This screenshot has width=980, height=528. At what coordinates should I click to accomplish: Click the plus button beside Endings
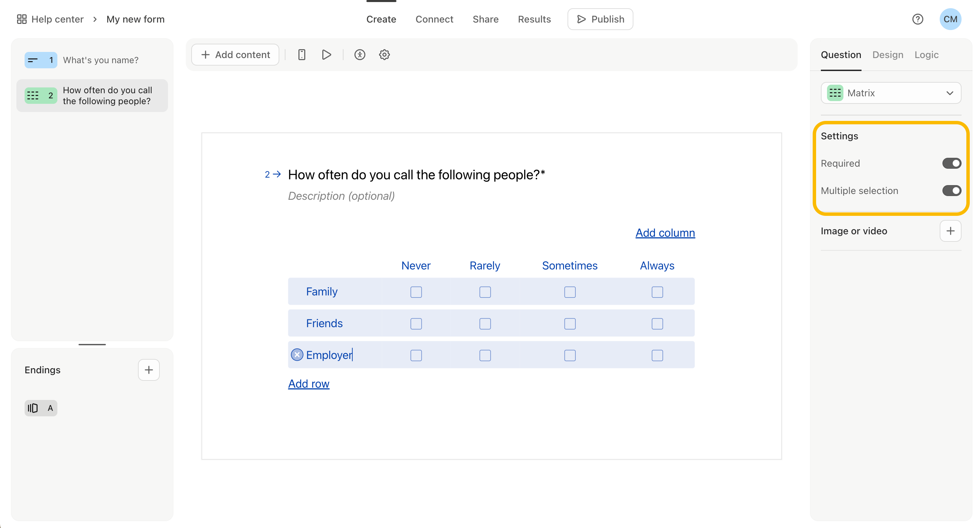coord(149,370)
